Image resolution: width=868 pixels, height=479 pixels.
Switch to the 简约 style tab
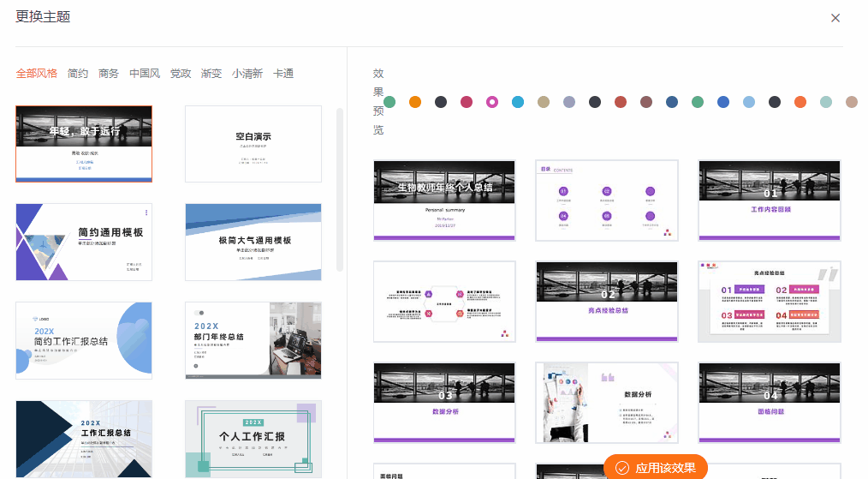click(78, 73)
